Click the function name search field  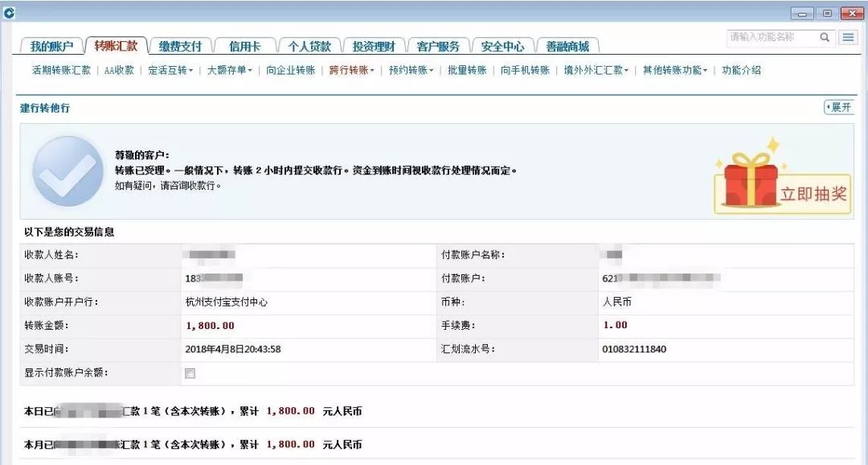point(772,37)
